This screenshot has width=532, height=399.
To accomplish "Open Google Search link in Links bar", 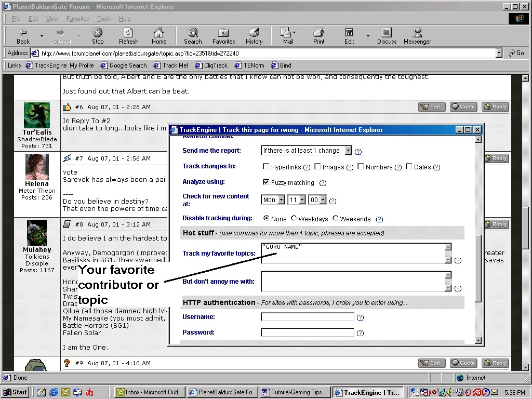I will 124,65.
